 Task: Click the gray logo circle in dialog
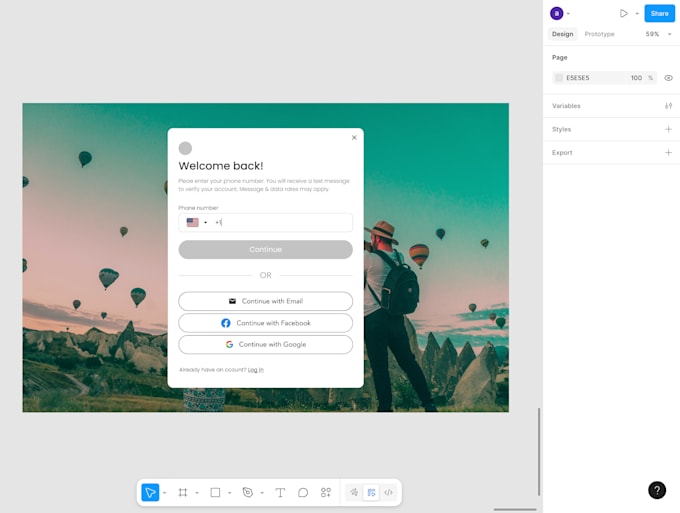(x=185, y=148)
